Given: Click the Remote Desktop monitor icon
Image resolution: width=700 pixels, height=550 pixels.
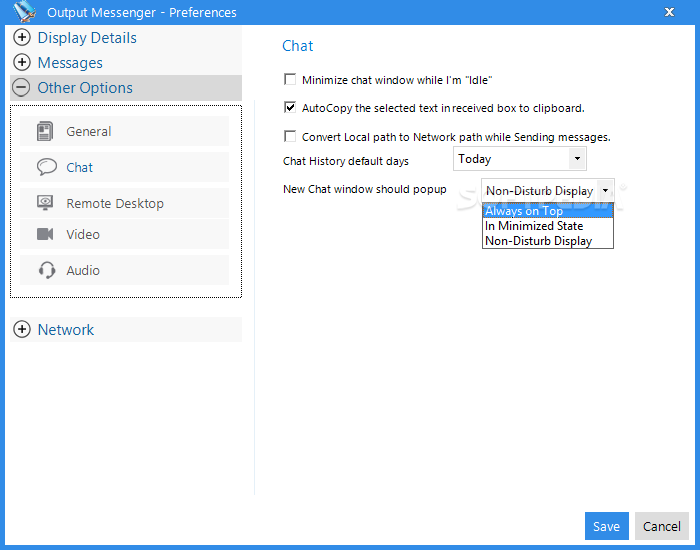Looking at the screenshot, I should (x=45, y=203).
